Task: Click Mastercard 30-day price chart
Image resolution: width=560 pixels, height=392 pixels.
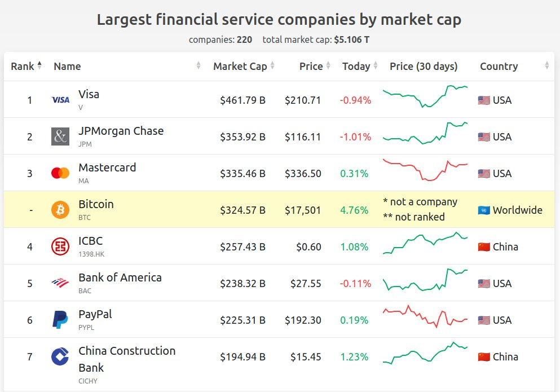Action: (x=425, y=170)
